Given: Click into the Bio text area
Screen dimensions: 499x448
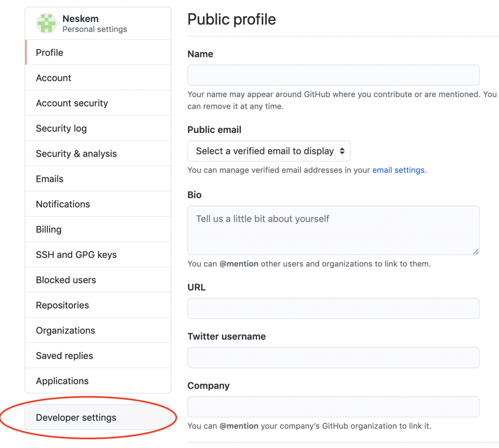Looking at the screenshot, I should pyautogui.click(x=333, y=230).
